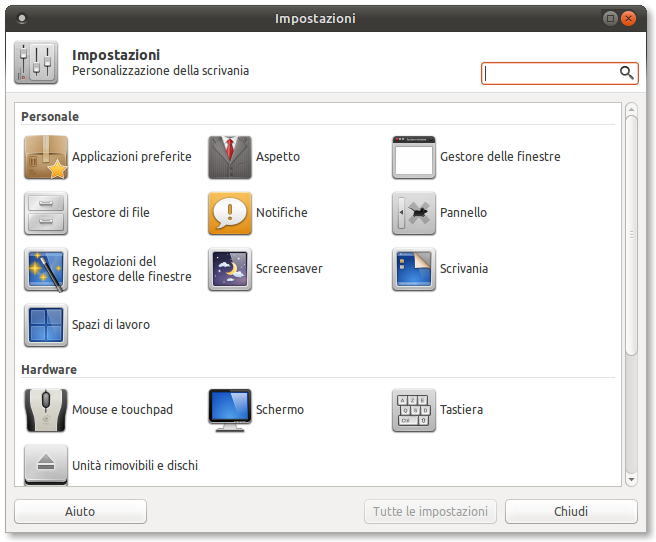Click the Gestore di file label
Viewport: 656px width, 542px height.
[110, 213]
